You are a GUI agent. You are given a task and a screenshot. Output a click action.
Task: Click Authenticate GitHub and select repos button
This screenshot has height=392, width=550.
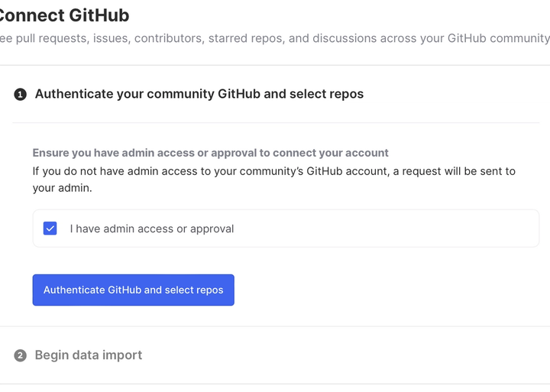point(133,290)
